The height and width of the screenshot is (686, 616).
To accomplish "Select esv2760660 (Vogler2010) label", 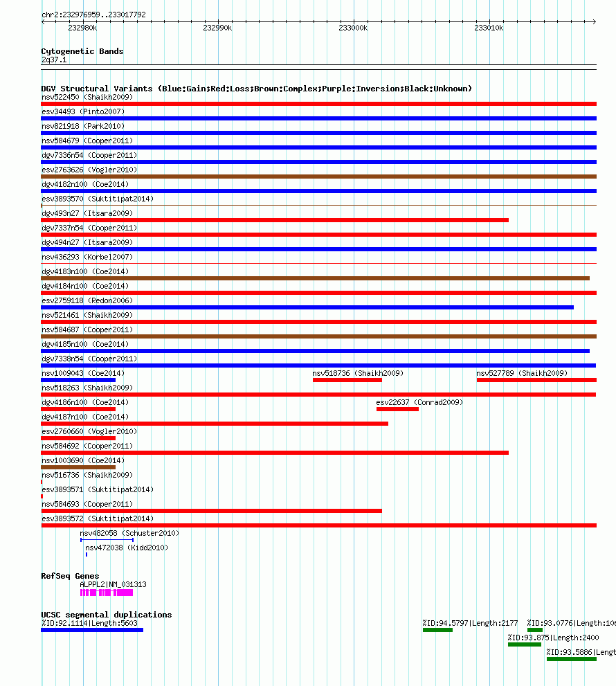I will (89, 431).
